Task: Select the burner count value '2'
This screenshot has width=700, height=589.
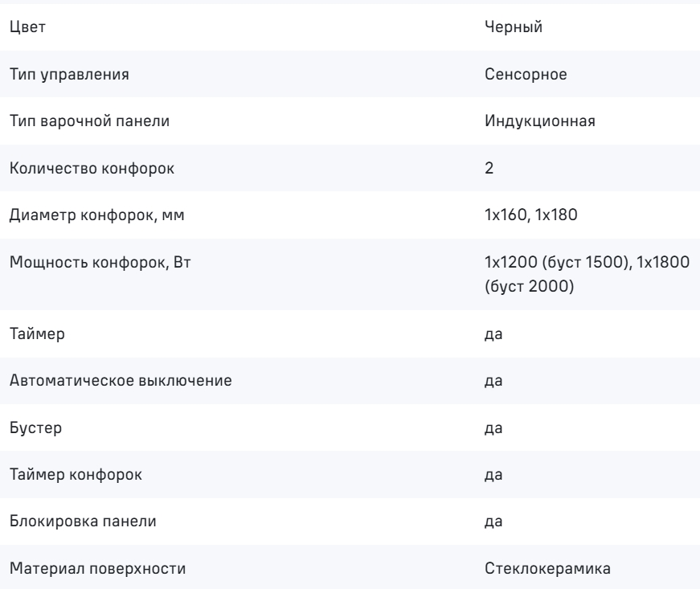Action: click(x=489, y=168)
